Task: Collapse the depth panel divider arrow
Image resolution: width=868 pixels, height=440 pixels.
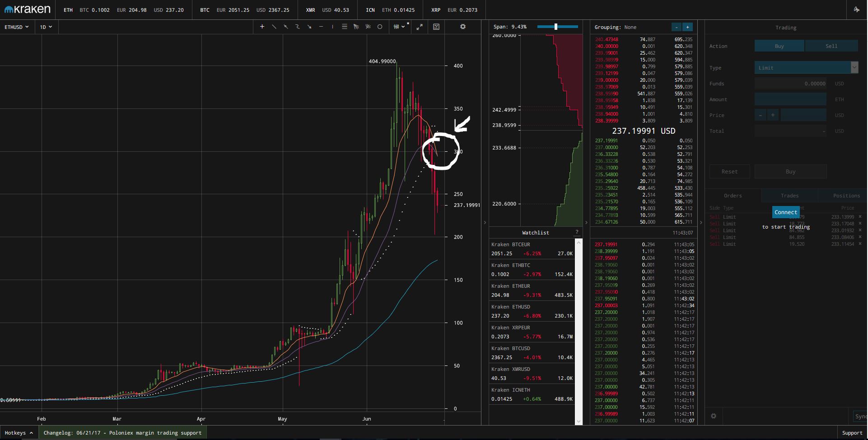Action: click(586, 222)
